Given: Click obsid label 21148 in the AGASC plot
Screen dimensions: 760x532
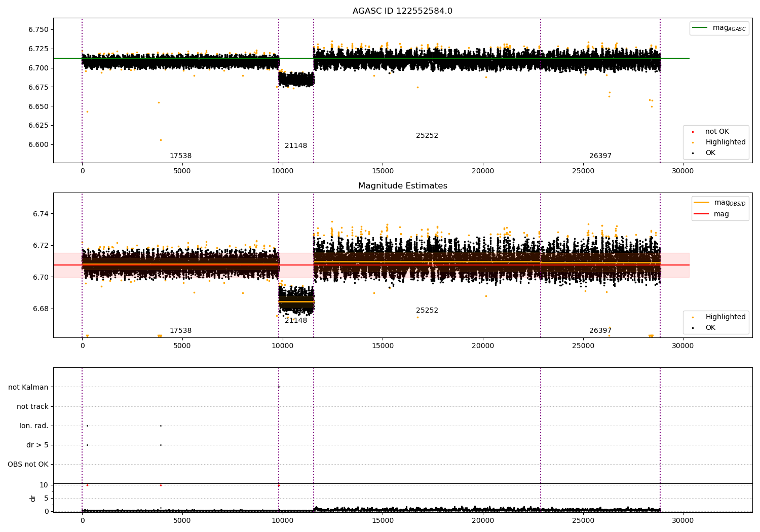Looking at the screenshot, I should [x=296, y=146].
